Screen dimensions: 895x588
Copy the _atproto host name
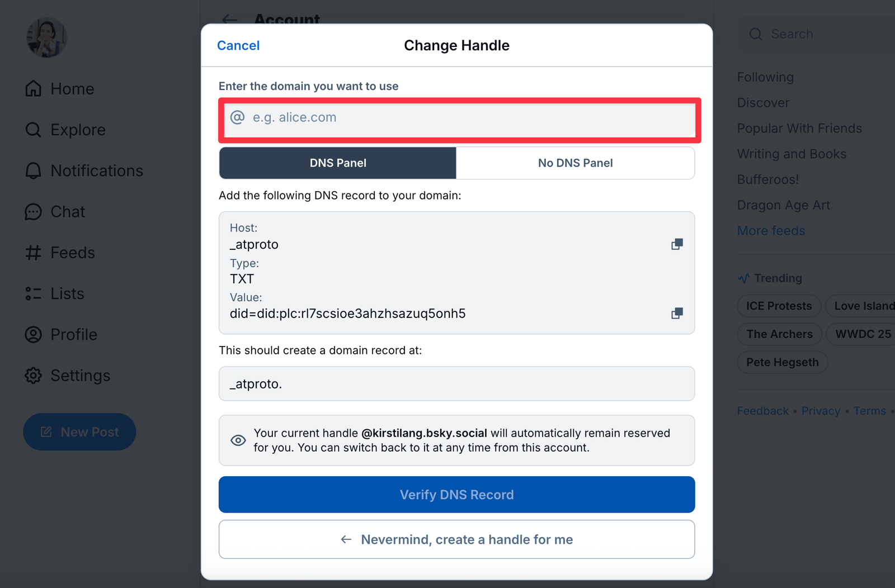point(677,244)
